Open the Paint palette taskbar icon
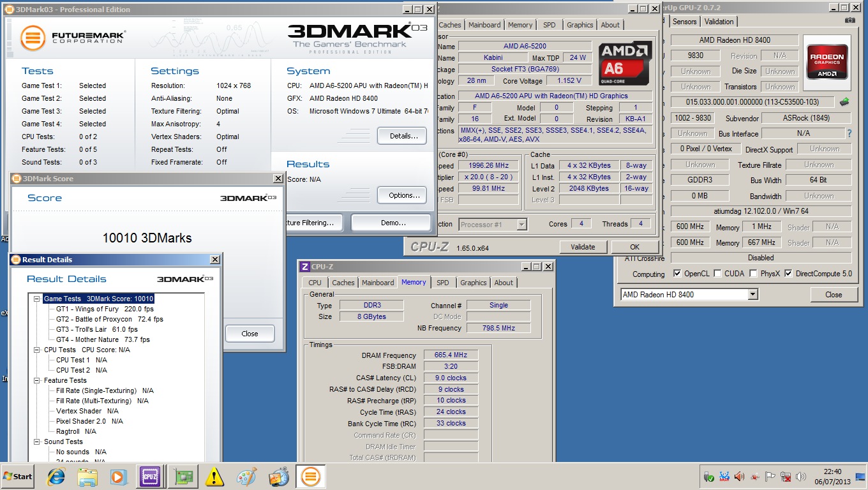The height and width of the screenshot is (490, 868). [x=246, y=476]
